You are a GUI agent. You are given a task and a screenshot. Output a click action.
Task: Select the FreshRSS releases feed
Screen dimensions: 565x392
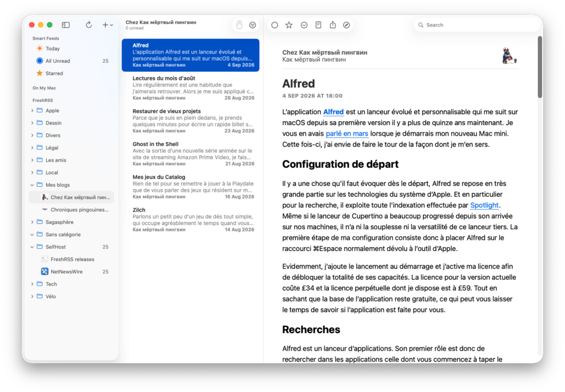pos(71,259)
